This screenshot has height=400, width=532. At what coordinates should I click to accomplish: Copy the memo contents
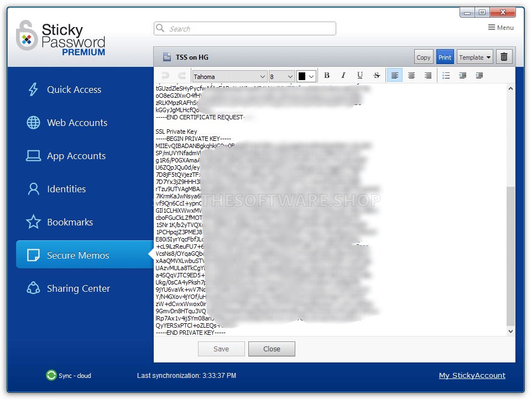424,57
